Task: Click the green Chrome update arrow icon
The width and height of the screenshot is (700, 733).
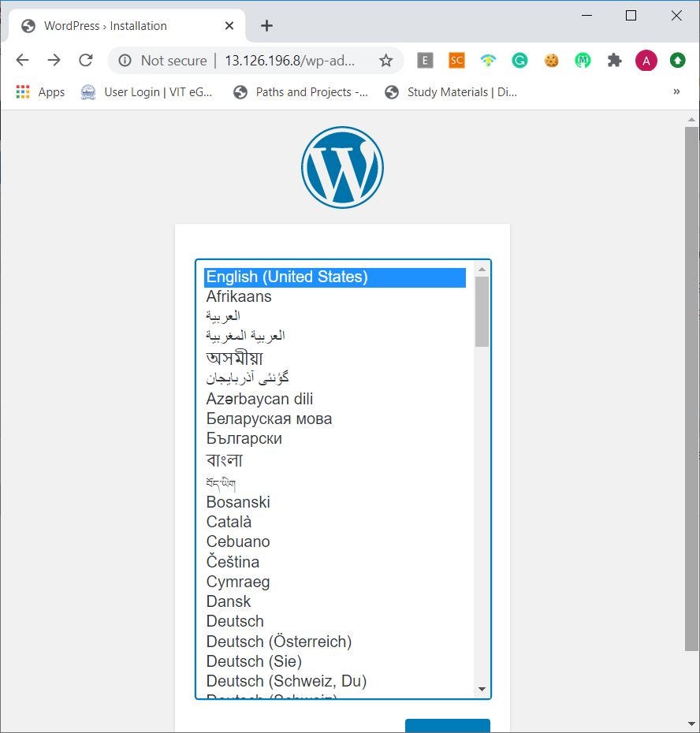Action: coord(678,61)
